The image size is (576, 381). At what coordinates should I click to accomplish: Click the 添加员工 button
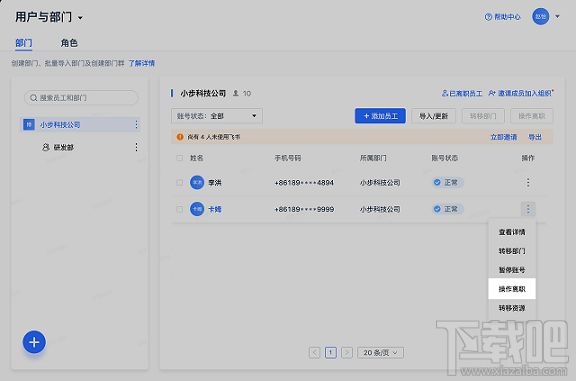point(380,116)
